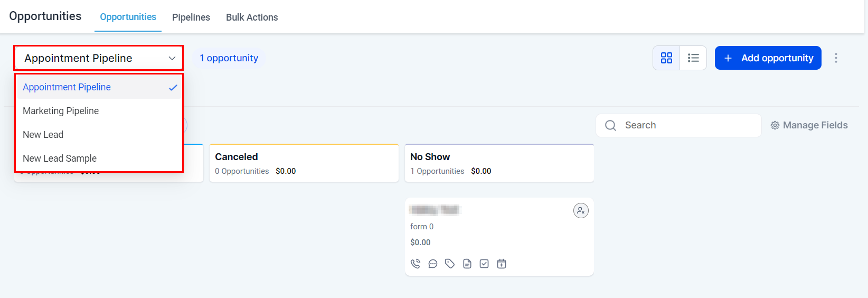Switch to list view

click(x=693, y=58)
